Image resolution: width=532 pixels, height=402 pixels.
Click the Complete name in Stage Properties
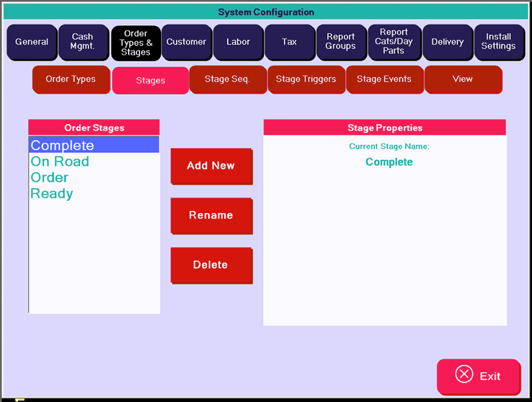coord(389,162)
